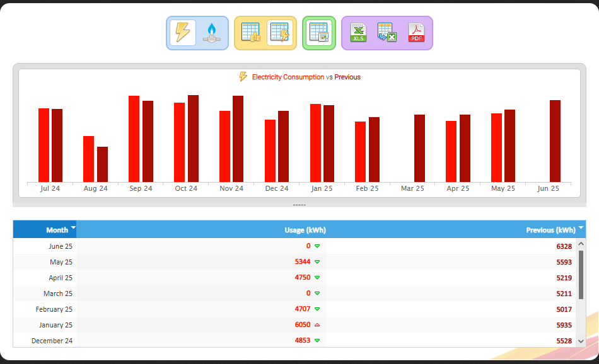Image resolution: width=599 pixels, height=364 pixels.
Task: Select the electricity lightning bolt icon
Action: pos(183,32)
